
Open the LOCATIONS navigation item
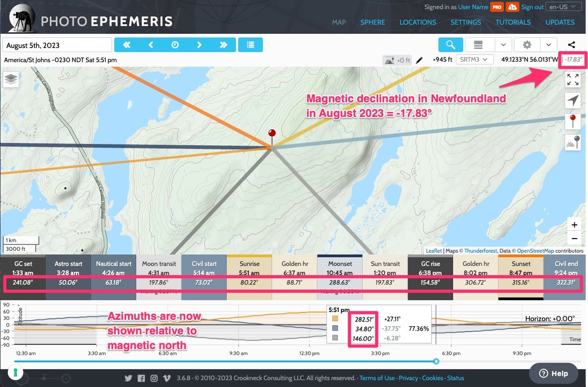click(x=417, y=22)
